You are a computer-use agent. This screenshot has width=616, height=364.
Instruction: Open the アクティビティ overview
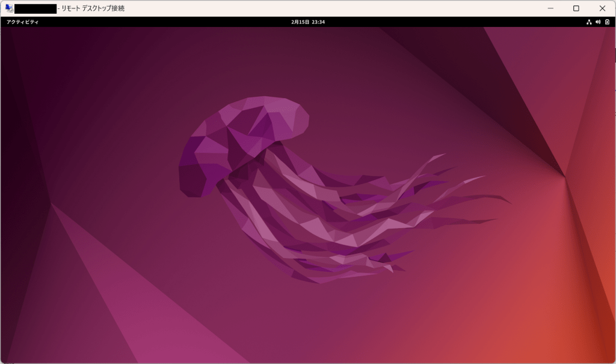tap(22, 22)
